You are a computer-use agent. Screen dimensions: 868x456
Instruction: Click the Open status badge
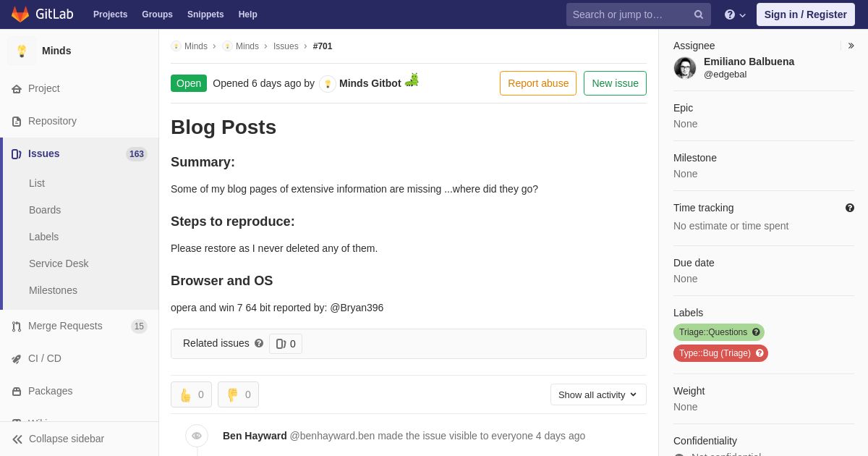[x=189, y=83]
